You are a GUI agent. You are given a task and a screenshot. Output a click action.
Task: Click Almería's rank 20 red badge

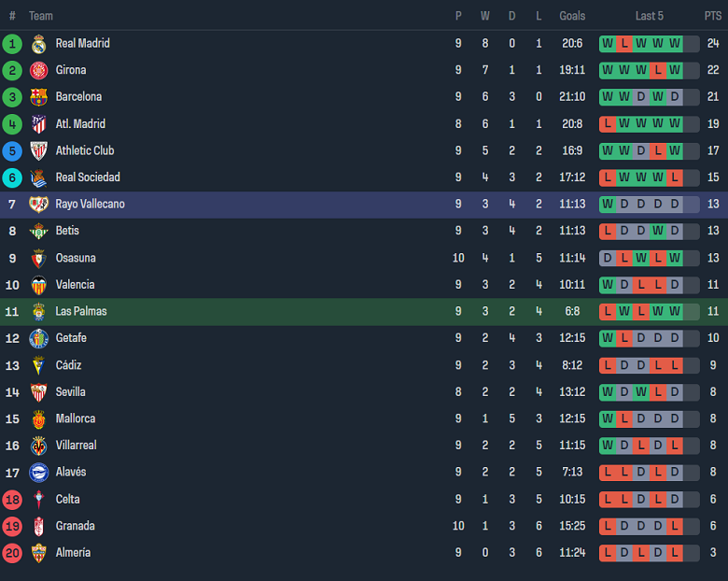click(x=12, y=553)
